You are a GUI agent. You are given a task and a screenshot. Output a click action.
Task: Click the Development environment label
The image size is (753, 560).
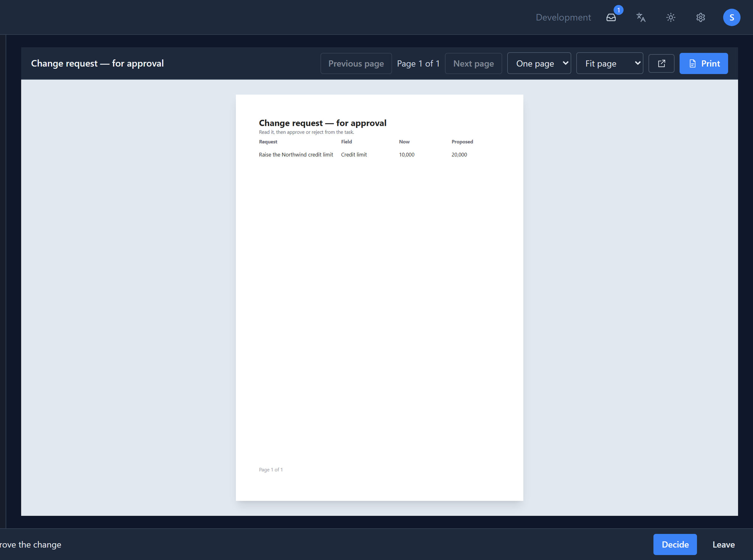(563, 17)
